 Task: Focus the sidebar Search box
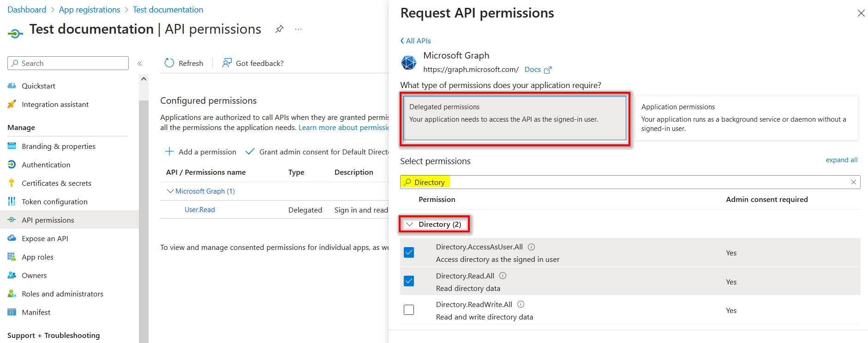[x=68, y=63]
